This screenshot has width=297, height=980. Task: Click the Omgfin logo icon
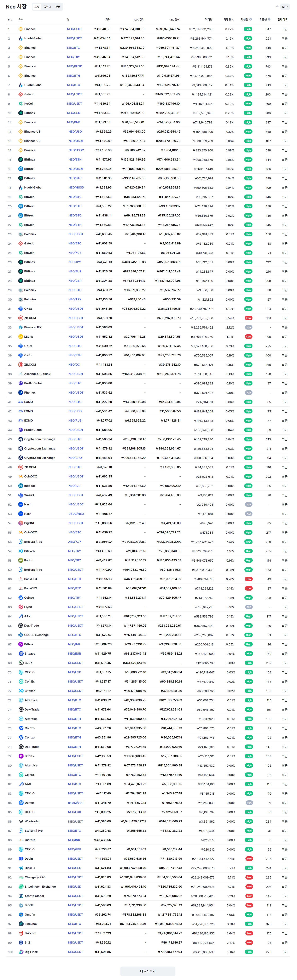coord(21,915)
